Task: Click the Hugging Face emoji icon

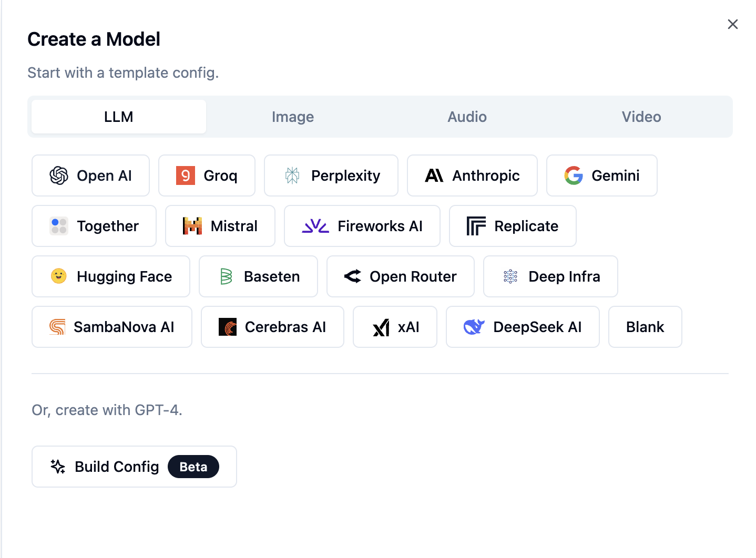Action: (59, 276)
